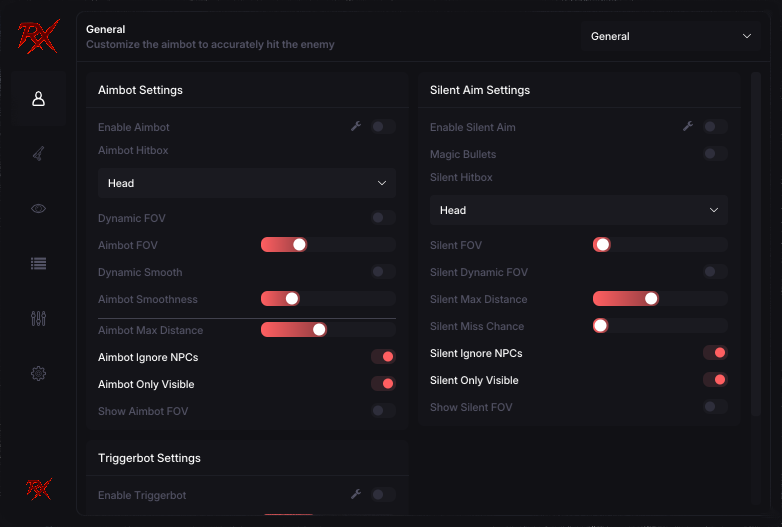Open the sliders mixer sidebar section
The height and width of the screenshot is (527, 782).
click(38, 318)
